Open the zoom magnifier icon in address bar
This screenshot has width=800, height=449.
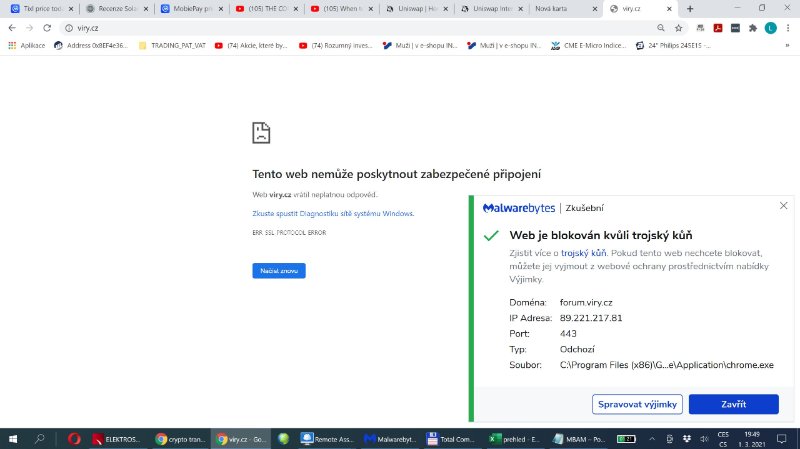point(661,28)
